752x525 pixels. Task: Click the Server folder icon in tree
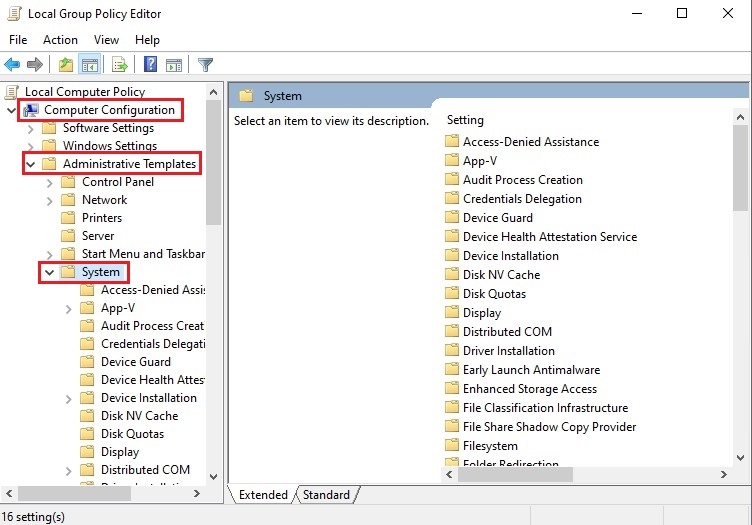click(x=68, y=236)
